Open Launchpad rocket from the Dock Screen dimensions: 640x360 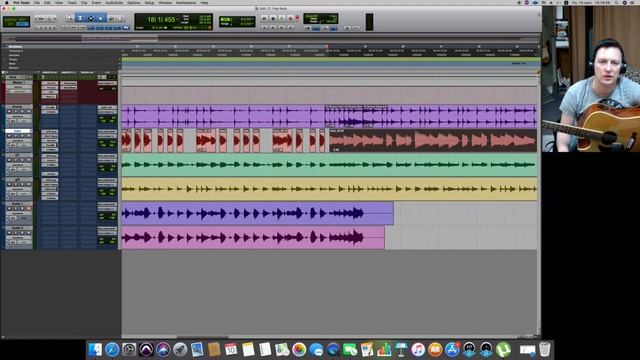[x=180, y=350]
